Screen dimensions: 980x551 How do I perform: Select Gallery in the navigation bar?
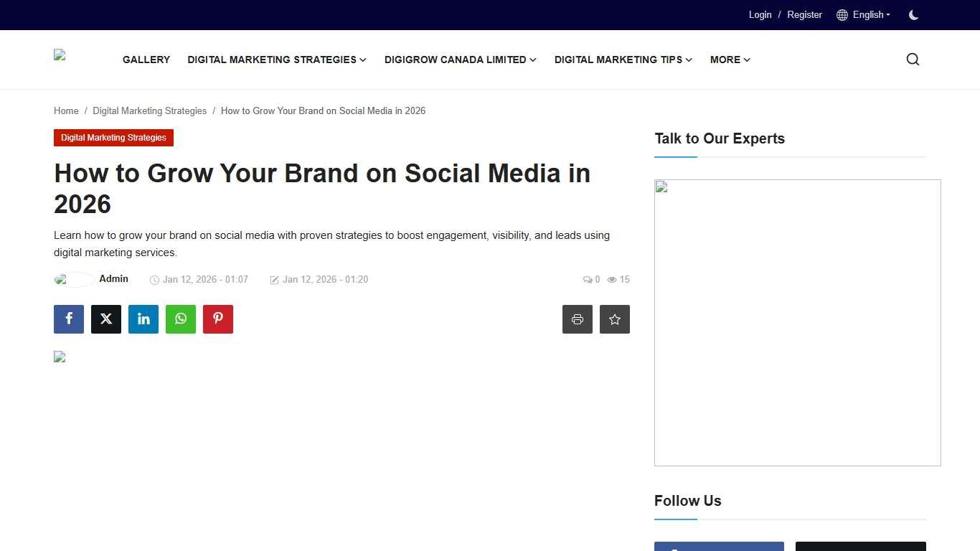click(146, 60)
